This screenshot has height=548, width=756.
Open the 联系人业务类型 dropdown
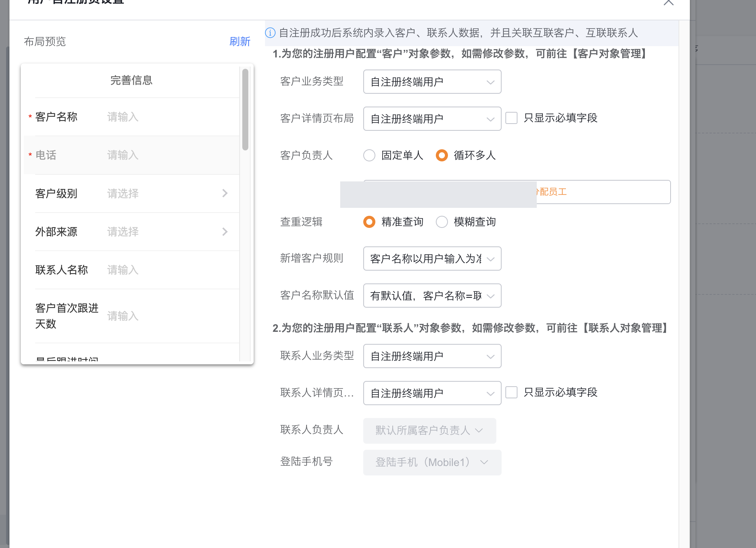[x=432, y=356]
